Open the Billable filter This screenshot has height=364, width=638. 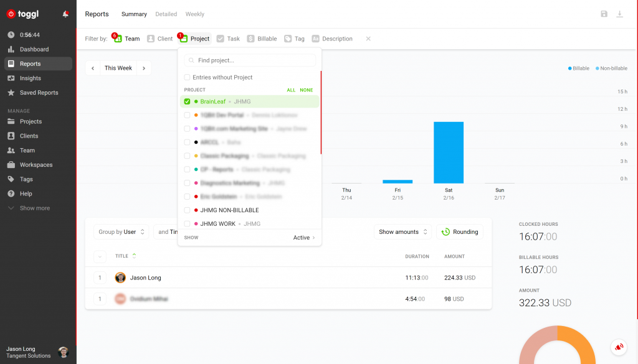pyautogui.click(x=262, y=39)
